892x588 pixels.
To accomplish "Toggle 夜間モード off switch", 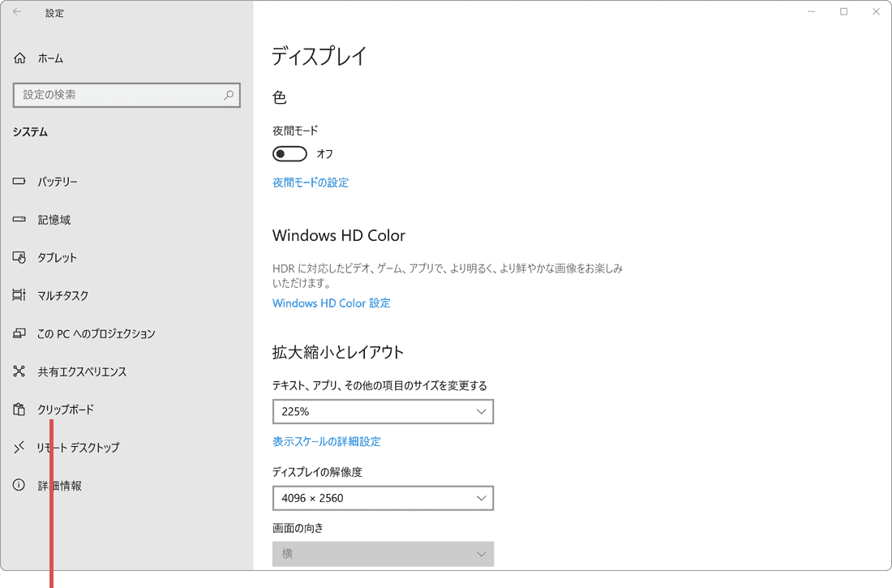I will (x=289, y=153).
